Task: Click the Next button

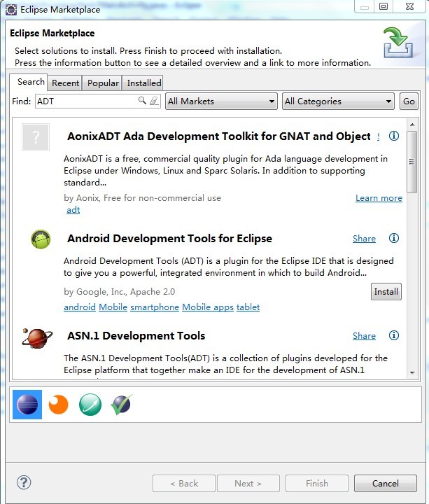Action: tap(248, 483)
